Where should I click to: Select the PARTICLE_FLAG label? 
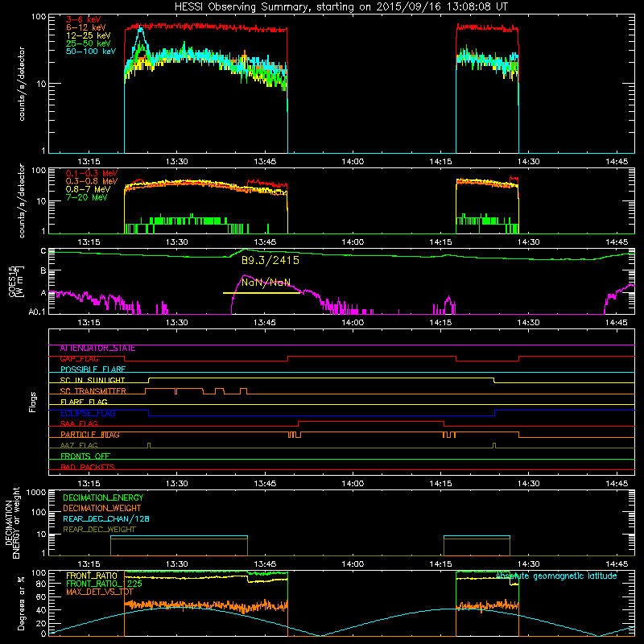(90, 435)
